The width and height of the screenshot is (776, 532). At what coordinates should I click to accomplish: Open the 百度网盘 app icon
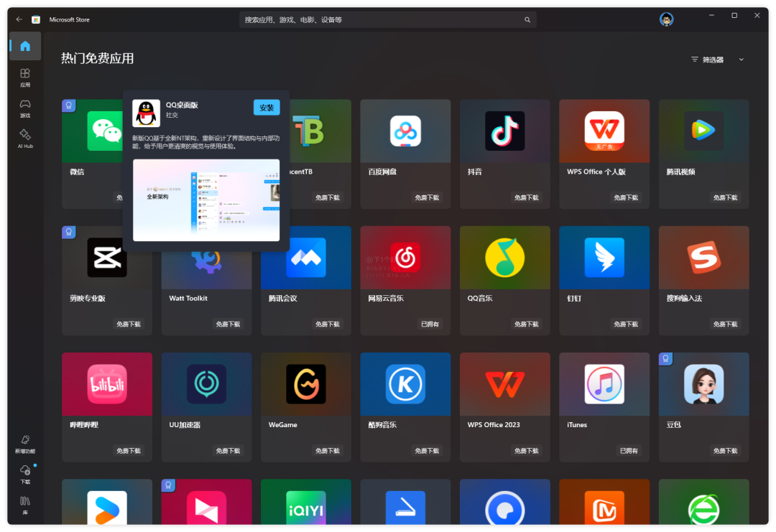pos(405,131)
